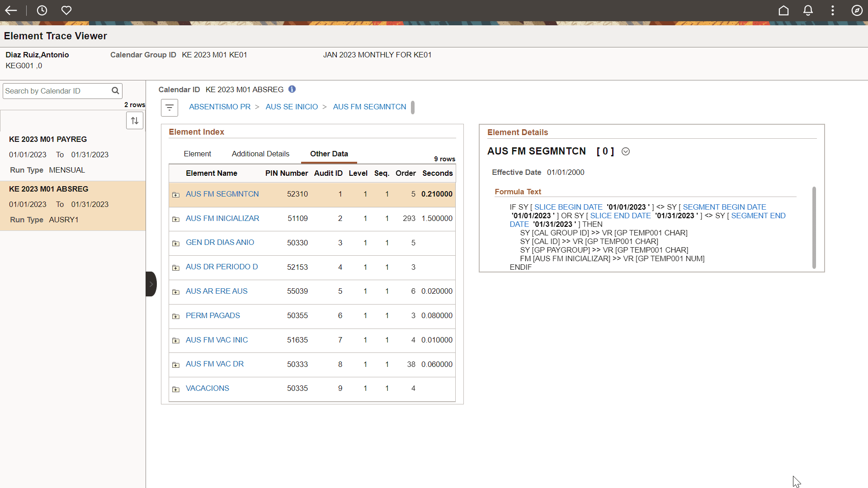The height and width of the screenshot is (488, 868).
Task: Click the Notifications bell icon
Action: (808, 10)
